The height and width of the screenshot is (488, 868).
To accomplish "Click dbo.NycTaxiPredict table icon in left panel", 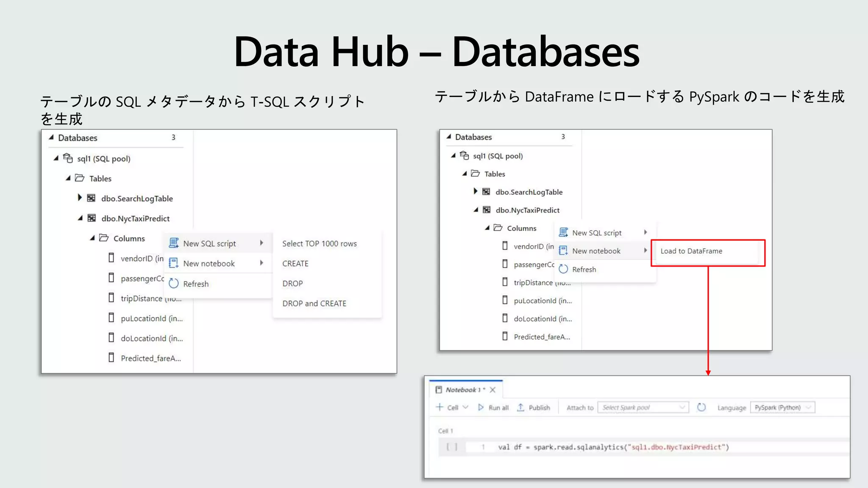I will point(92,218).
